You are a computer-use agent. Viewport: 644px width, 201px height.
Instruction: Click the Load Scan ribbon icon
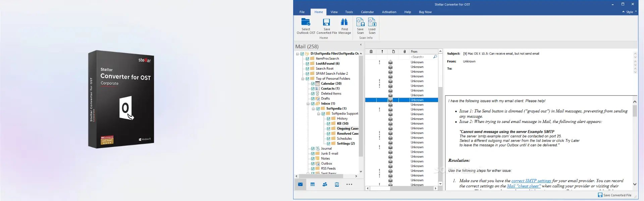372,22
